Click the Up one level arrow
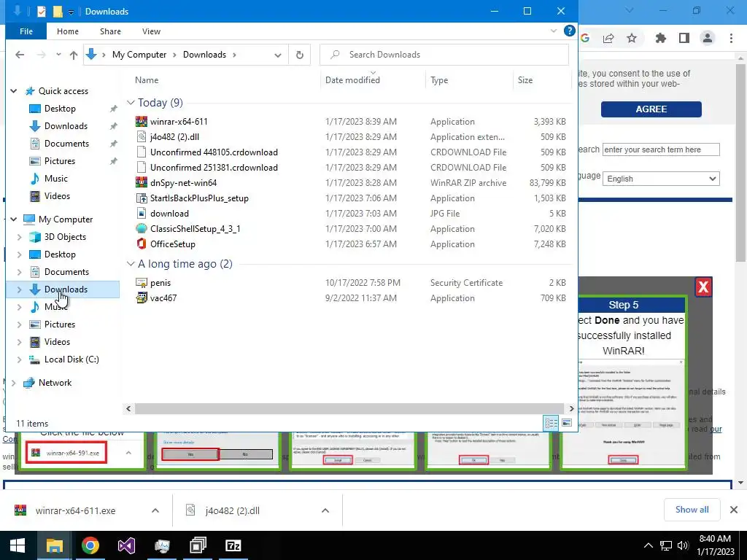 pos(74,55)
